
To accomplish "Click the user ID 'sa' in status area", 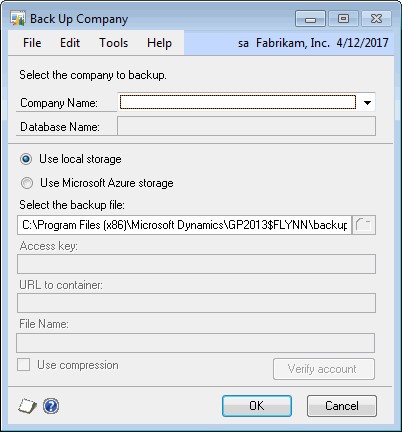I will pos(243,43).
